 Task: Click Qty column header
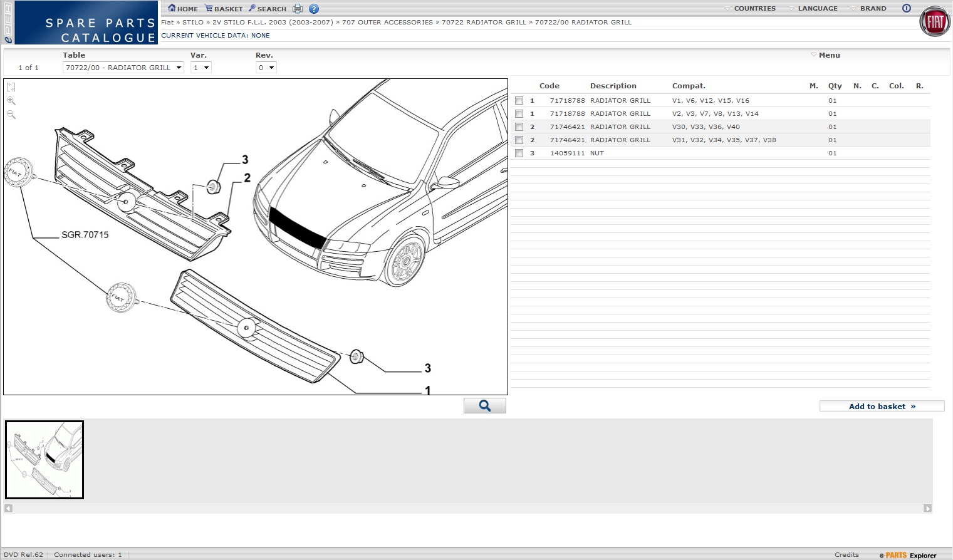tap(835, 86)
